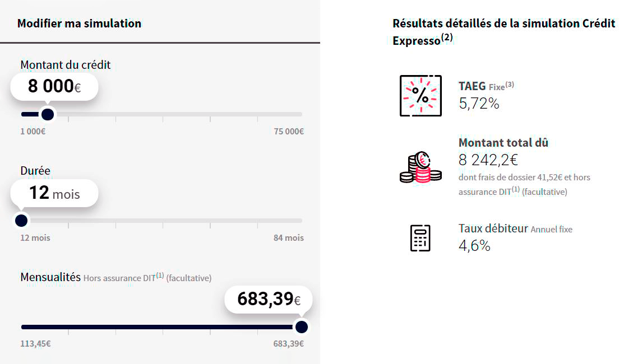Screen dimensions: 633x364
Task: Click the calculator icon beside Taux débiteur
Action: (421, 238)
